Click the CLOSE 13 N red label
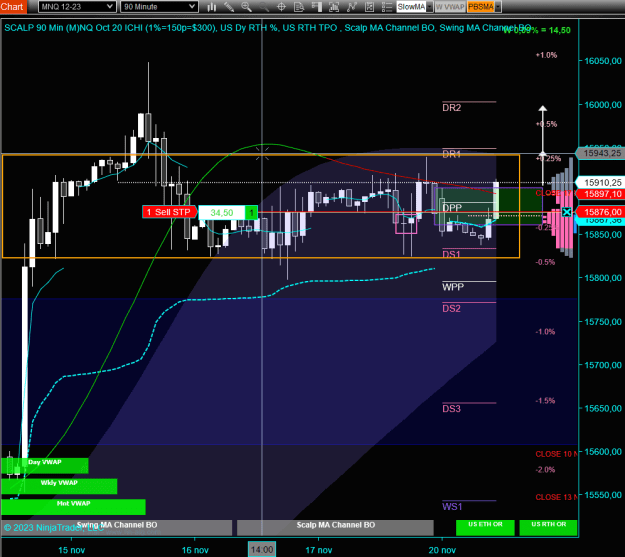The height and width of the screenshot is (557, 625). [556, 497]
